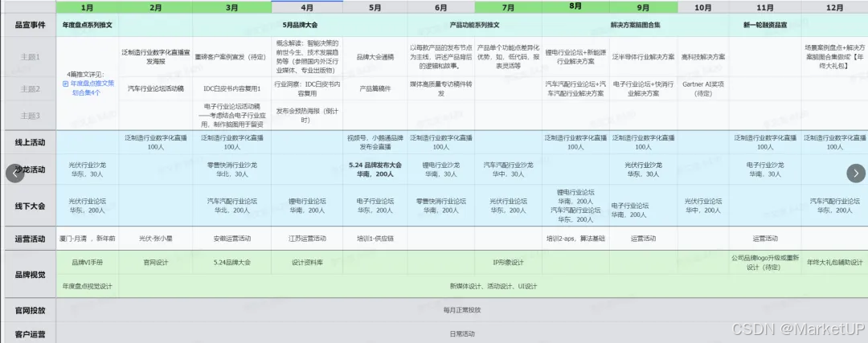Go to the previous image with the left arrow
868x343 pixels.
coord(15,174)
